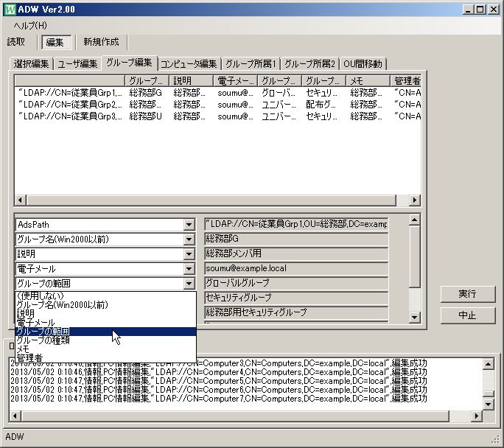The image size is (504, 448).
Task: Click the soumu@example.local field
Action: pos(296,268)
